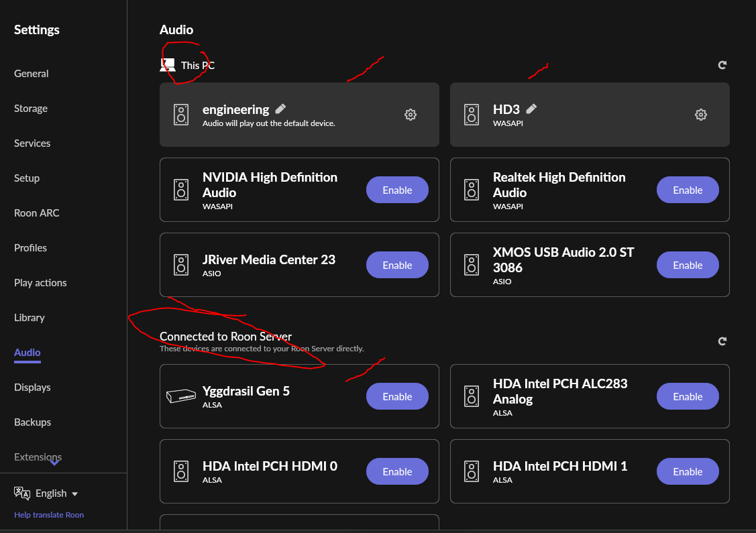Enable the Yggdrasil Gen 5 device

(x=397, y=396)
